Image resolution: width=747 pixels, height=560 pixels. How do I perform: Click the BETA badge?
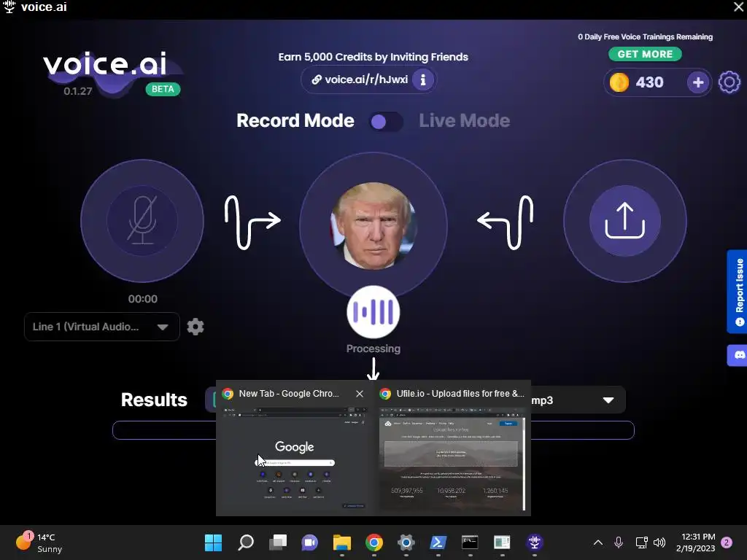point(163,89)
